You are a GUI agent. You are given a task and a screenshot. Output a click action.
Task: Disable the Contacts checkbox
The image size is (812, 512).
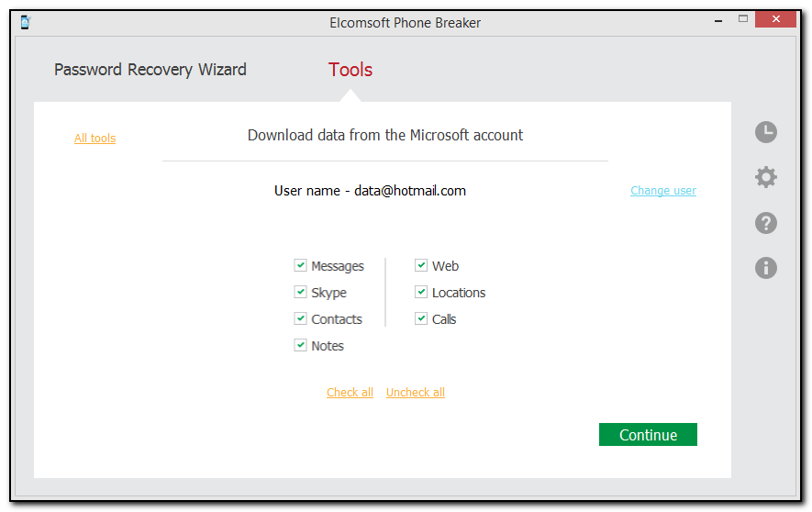click(x=300, y=319)
